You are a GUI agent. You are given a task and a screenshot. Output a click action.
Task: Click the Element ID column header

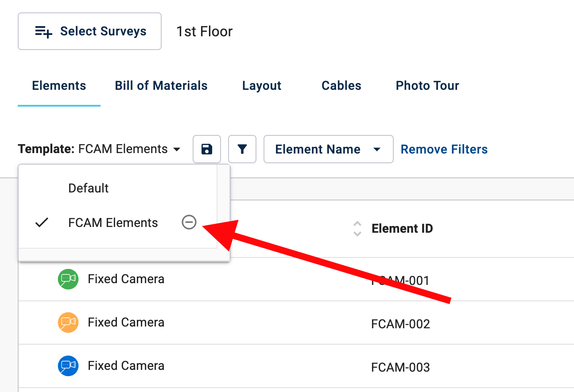point(402,228)
